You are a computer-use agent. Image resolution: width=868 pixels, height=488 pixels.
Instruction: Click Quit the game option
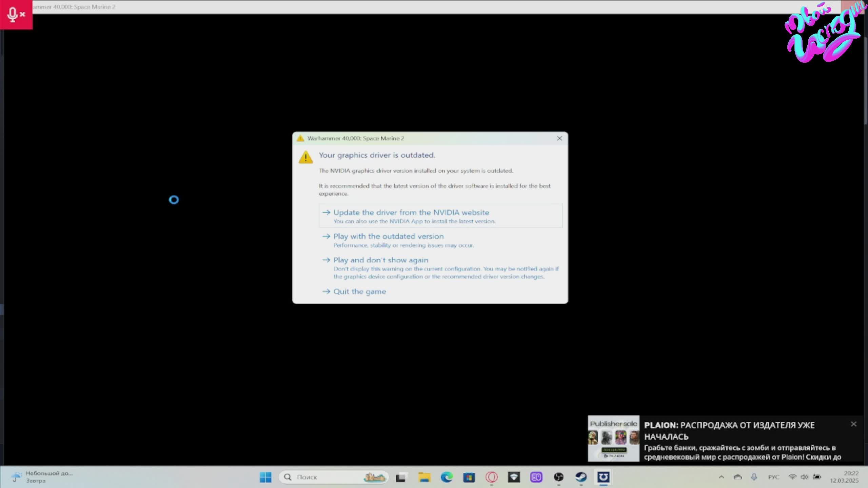click(x=359, y=291)
